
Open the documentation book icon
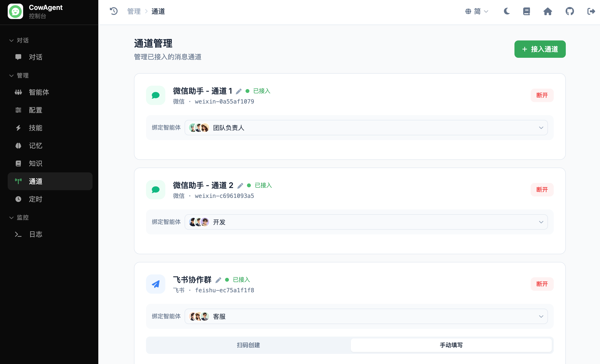(527, 11)
